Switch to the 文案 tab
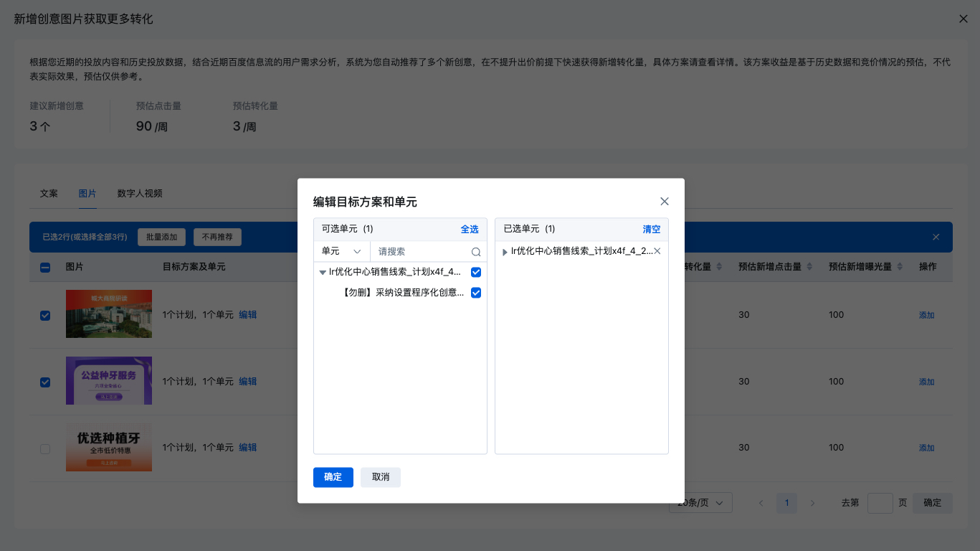The height and width of the screenshot is (551, 980). pos(49,194)
